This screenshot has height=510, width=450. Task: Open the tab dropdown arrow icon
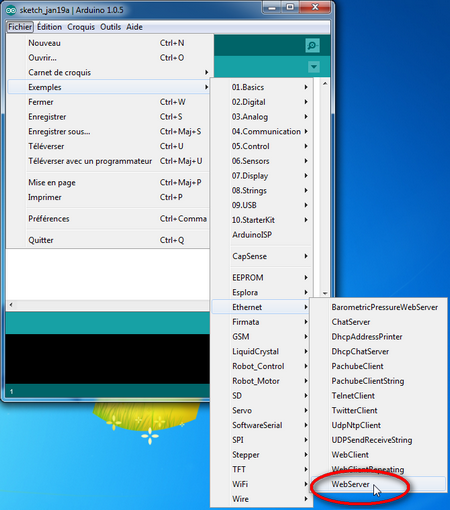[314, 67]
